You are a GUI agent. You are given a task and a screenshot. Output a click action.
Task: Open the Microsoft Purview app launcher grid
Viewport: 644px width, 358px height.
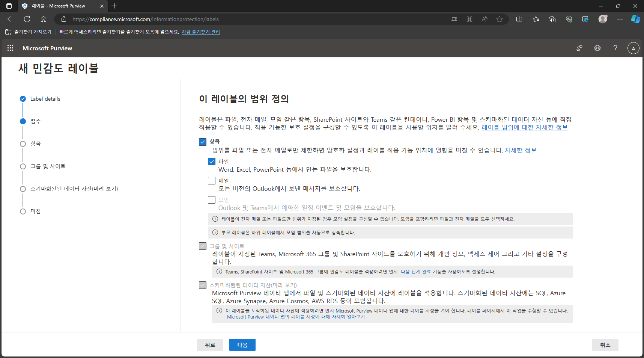pyautogui.click(x=11, y=48)
